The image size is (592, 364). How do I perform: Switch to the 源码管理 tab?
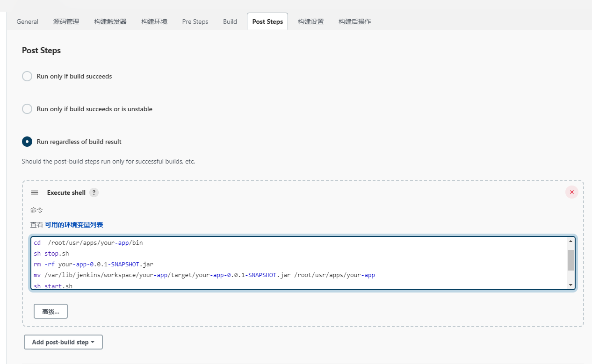click(x=66, y=21)
